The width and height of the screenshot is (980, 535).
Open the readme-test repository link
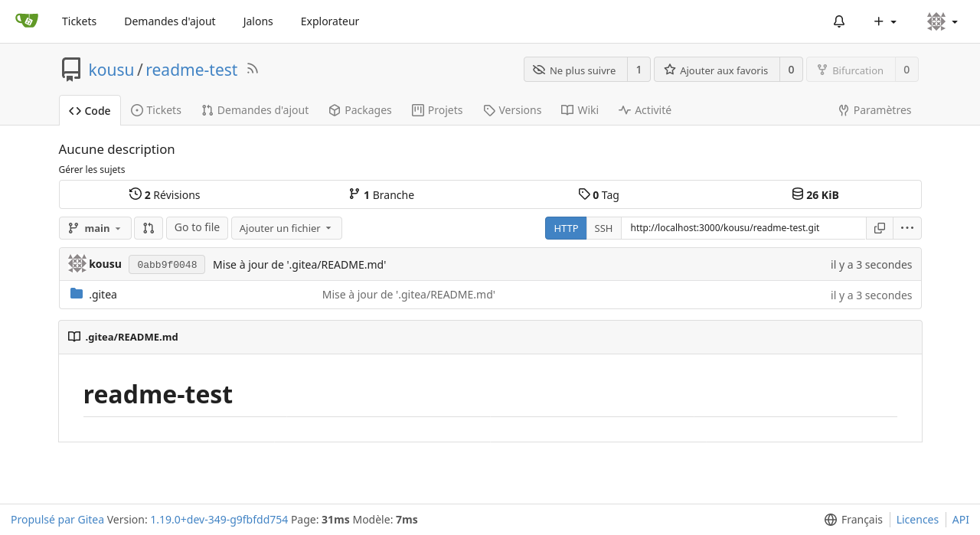coord(191,70)
